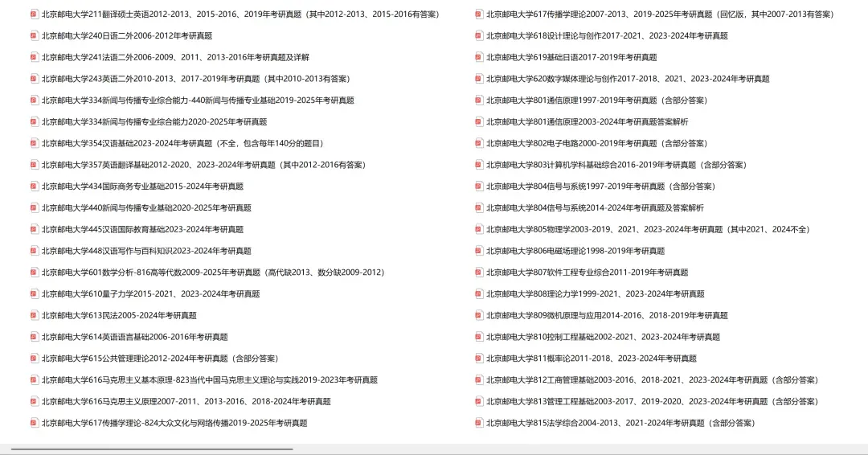Open 434国际商务专业基础2015-2024 file name
Screen dimensions: 868x455
click(142, 187)
